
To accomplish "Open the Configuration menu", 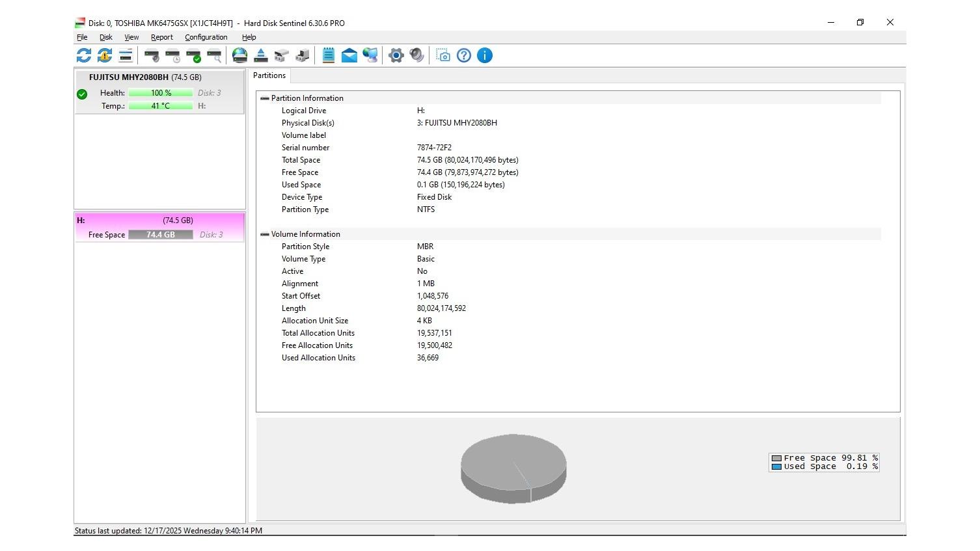I will 206,37.
